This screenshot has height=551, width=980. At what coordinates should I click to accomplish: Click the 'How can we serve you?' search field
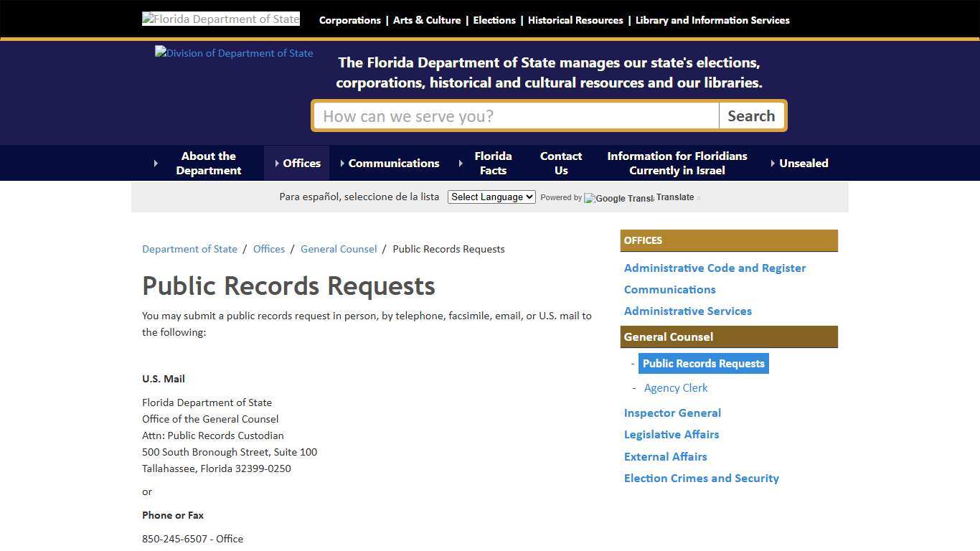[x=515, y=116]
